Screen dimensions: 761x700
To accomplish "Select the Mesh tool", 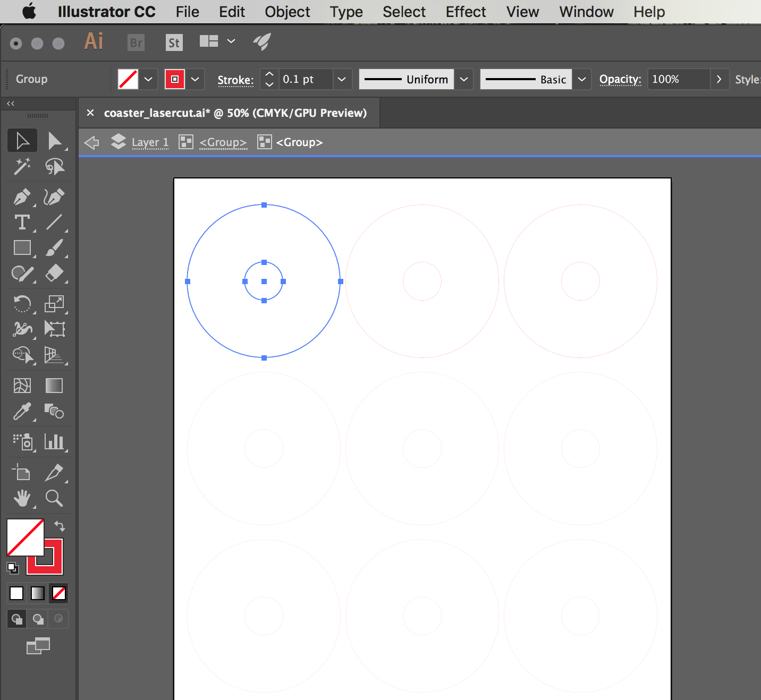I will [22, 386].
